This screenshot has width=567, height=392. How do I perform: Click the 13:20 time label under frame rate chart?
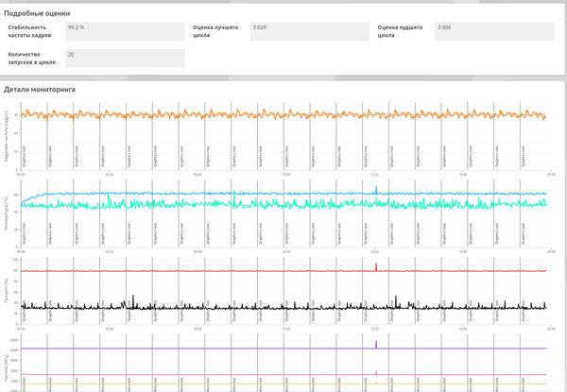pos(374,174)
